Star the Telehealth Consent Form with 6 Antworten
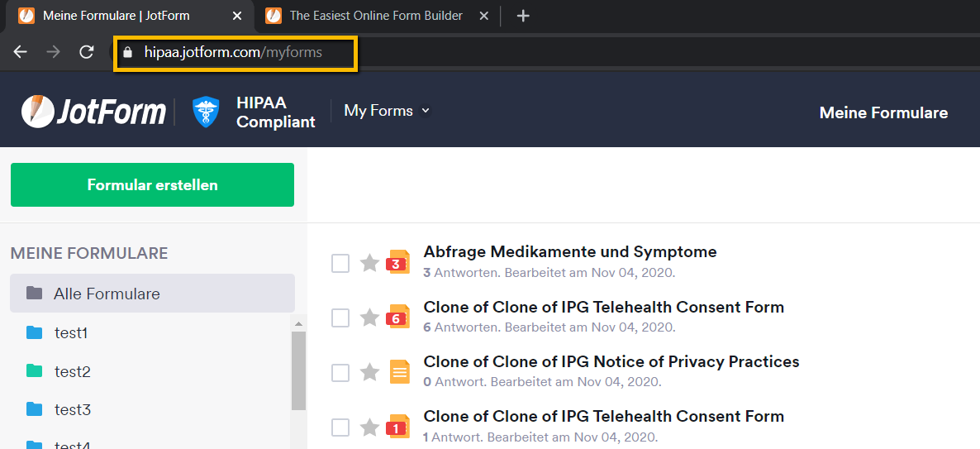This screenshot has height=449, width=980. pyautogui.click(x=370, y=318)
